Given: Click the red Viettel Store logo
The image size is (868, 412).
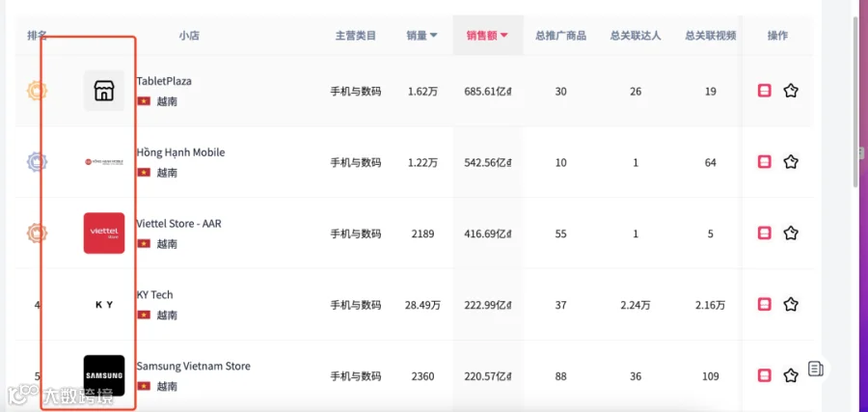Looking at the screenshot, I should tap(104, 233).
